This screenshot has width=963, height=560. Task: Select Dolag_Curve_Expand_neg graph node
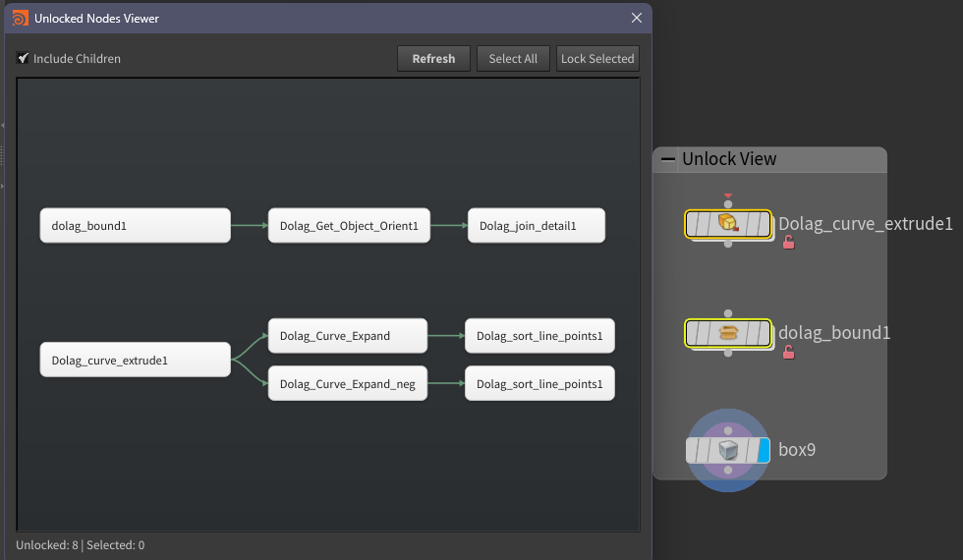347,384
